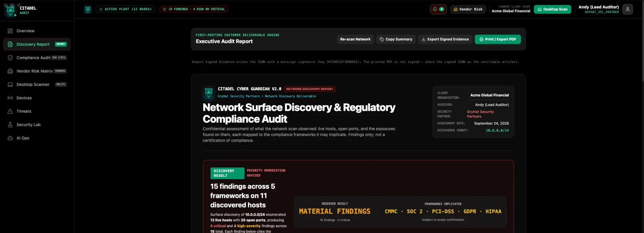Image resolution: width=644 pixels, height=233 pixels.
Task: Click the copy icon in Copy Summary
Action: [x=382, y=40]
